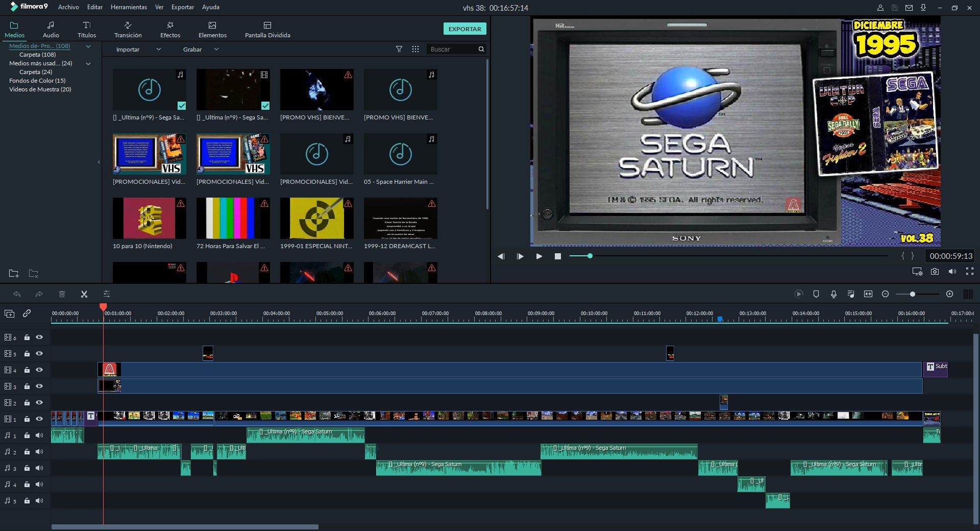The width and height of the screenshot is (980, 531).
Task: Open the Pantalla Dividida tab
Action: pos(267,30)
